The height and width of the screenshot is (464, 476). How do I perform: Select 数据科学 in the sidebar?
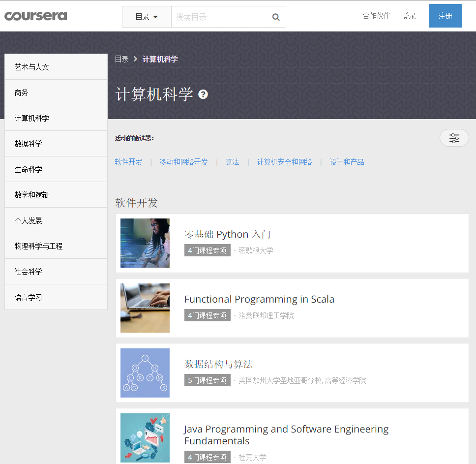56,144
